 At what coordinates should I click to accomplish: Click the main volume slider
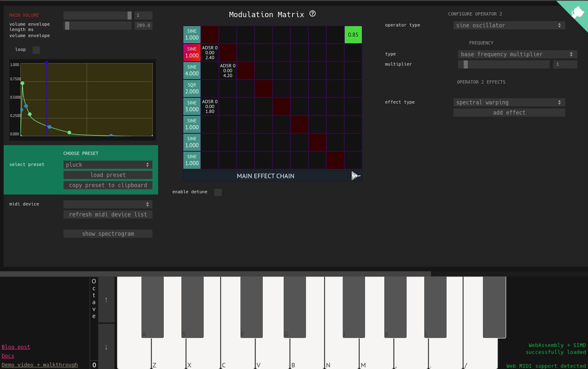tap(97, 15)
